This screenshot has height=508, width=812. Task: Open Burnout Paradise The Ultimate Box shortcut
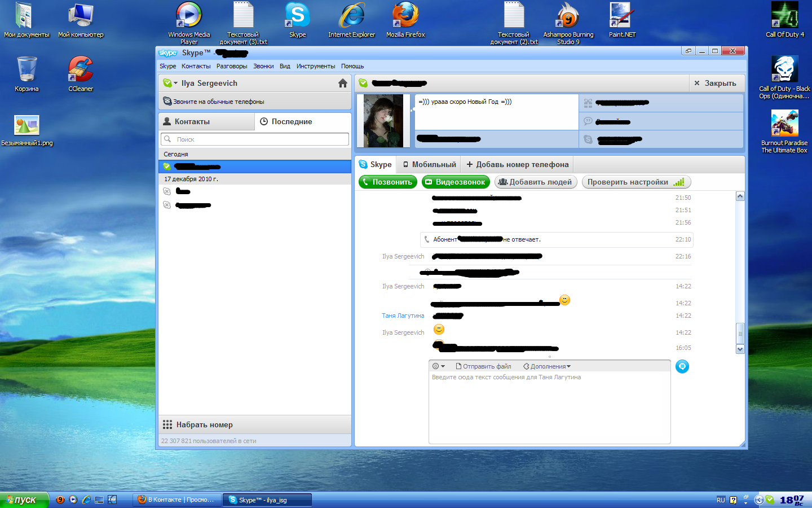tap(784, 132)
